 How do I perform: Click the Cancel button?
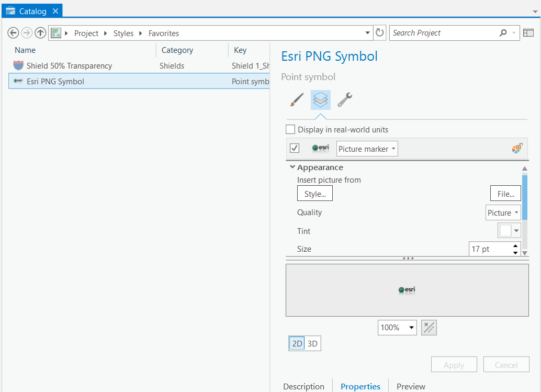[506, 364]
